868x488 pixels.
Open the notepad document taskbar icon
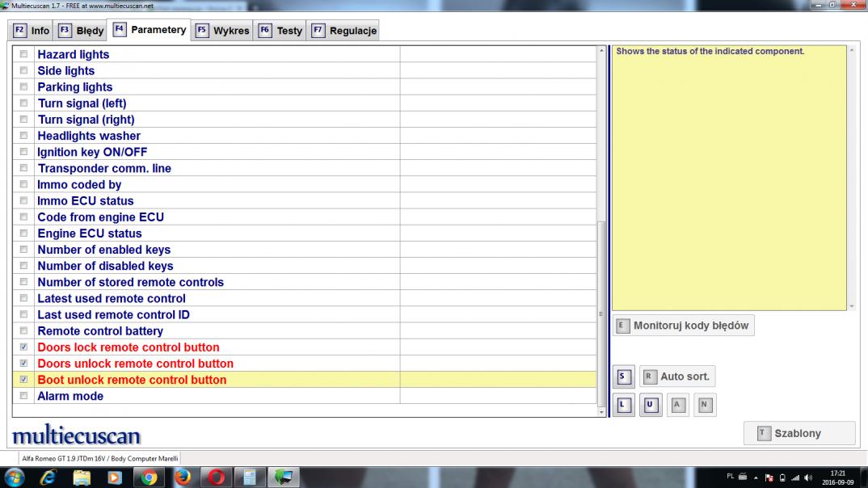click(250, 477)
